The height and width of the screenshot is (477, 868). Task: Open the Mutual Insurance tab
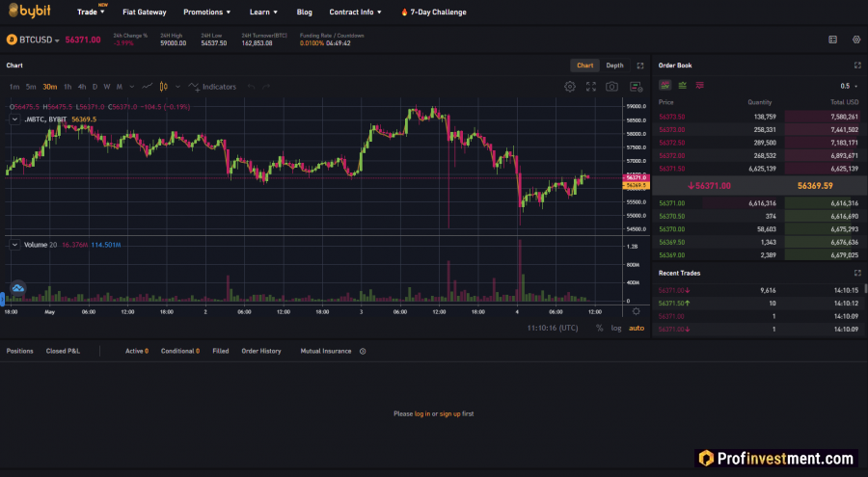pos(326,351)
